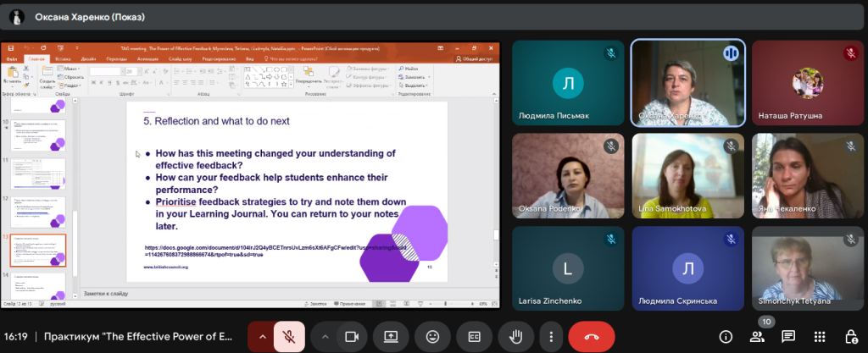The image size is (868, 353).
Task: Open host controls lock icon
Action: 849,336
